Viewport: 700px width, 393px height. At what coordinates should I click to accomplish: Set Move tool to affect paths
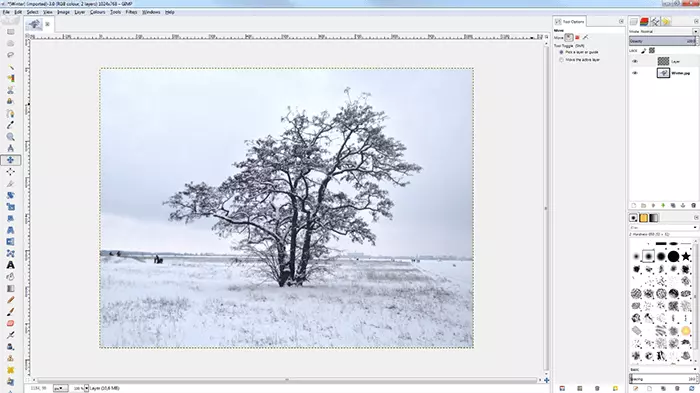pos(585,38)
